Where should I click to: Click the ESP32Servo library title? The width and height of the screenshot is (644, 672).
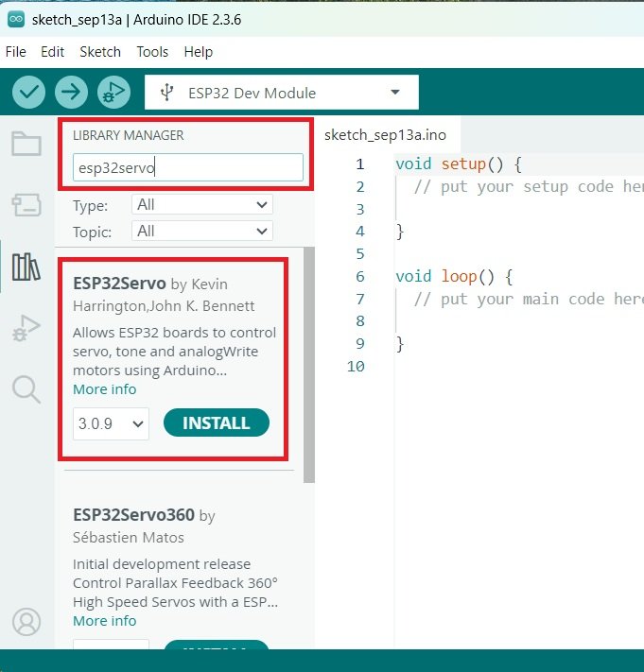tap(119, 284)
